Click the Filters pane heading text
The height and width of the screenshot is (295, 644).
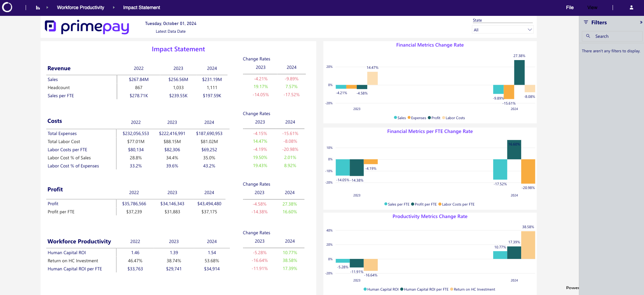click(599, 22)
